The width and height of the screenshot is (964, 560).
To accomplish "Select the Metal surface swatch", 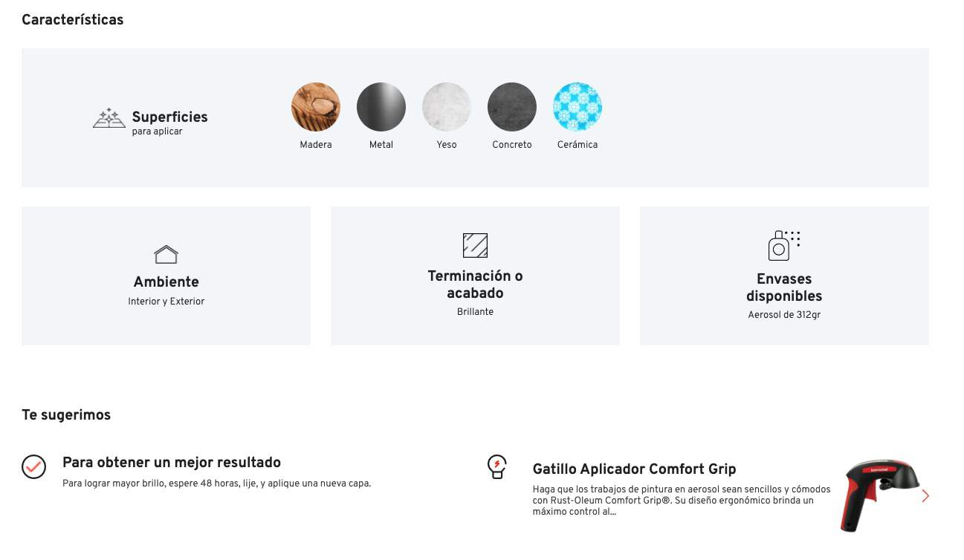I will (381, 107).
